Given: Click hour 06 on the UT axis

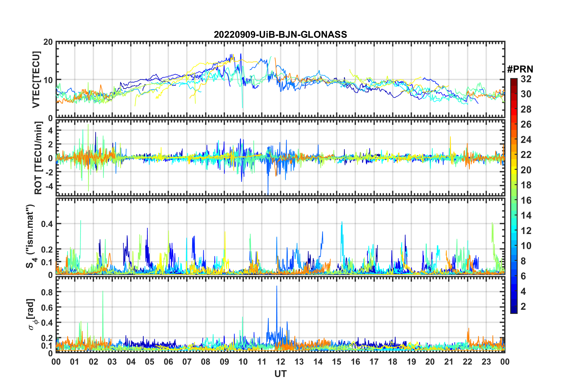Looking at the screenshot, I should click(168, 362).
